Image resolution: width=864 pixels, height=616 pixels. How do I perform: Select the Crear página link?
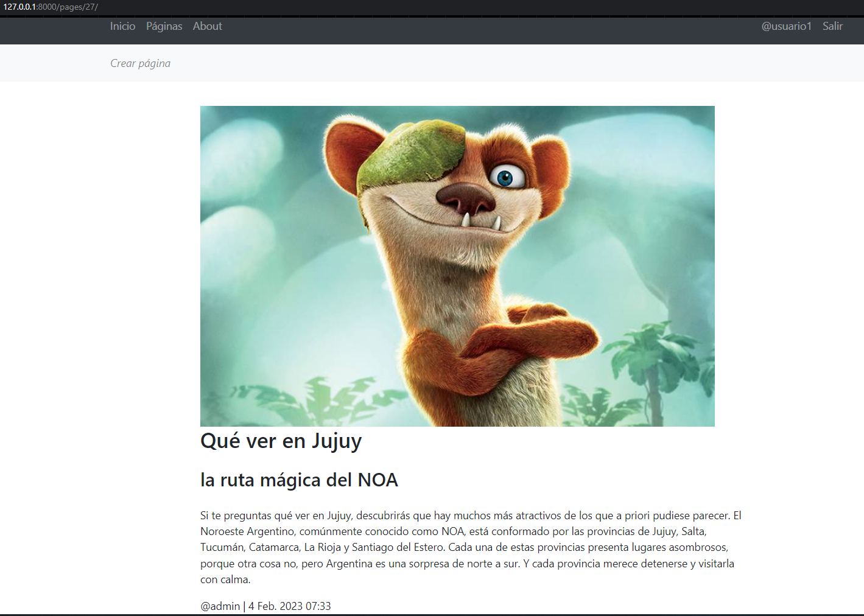pyautogui.click(x=140, y=63)
